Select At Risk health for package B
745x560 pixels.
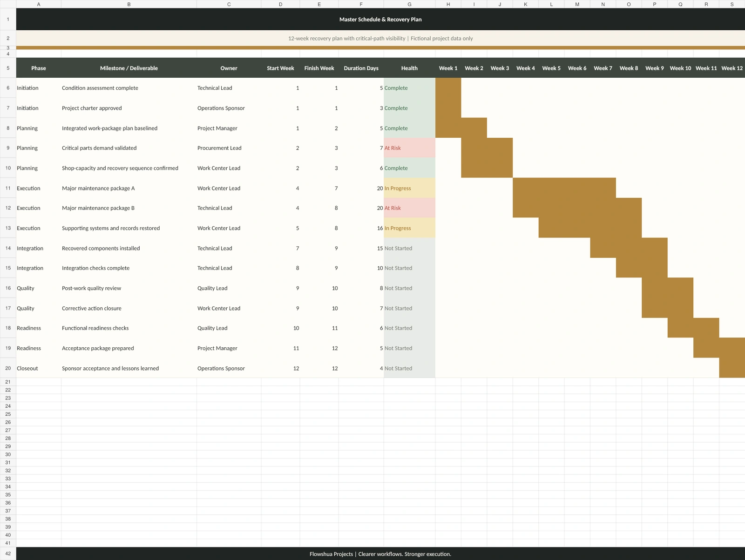point(409,208)
